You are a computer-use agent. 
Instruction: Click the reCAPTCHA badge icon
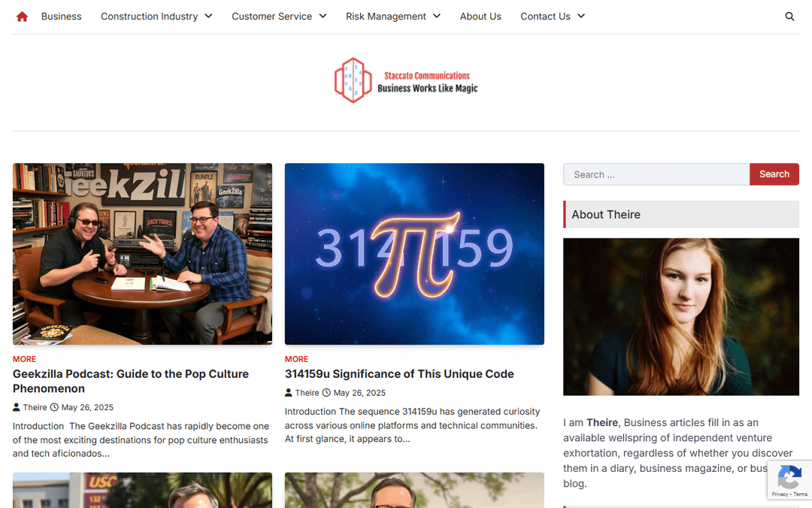(x=789, y=477)
